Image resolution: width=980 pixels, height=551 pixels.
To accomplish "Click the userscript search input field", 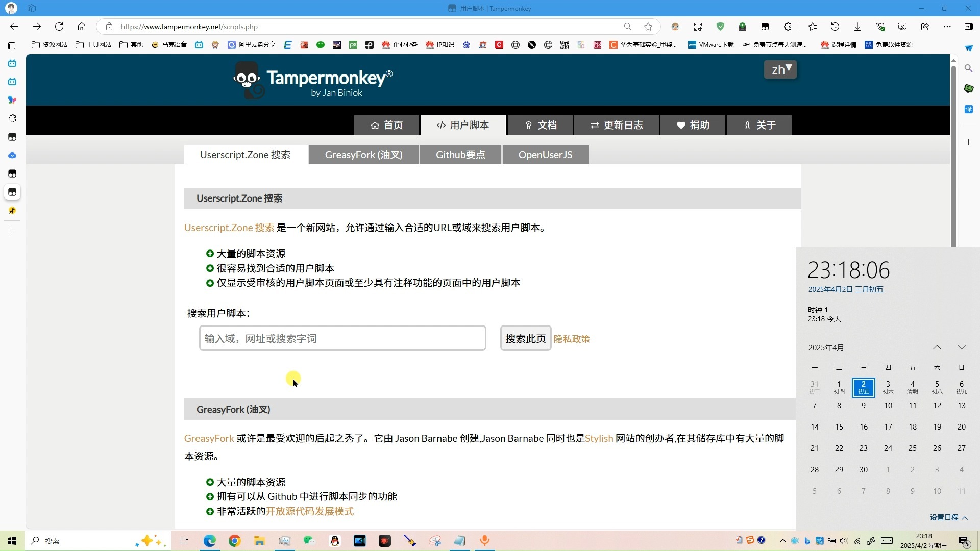I will coord(342,338).
